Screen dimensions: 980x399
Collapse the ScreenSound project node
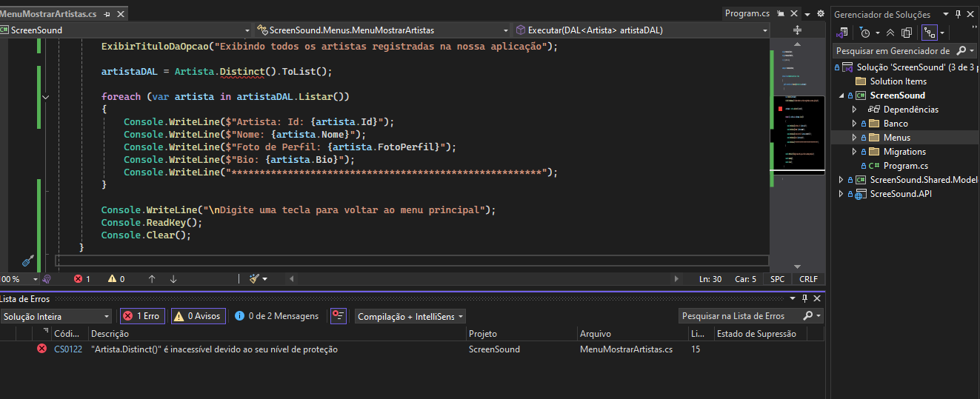pyautogui.click(x=841, y=95)
